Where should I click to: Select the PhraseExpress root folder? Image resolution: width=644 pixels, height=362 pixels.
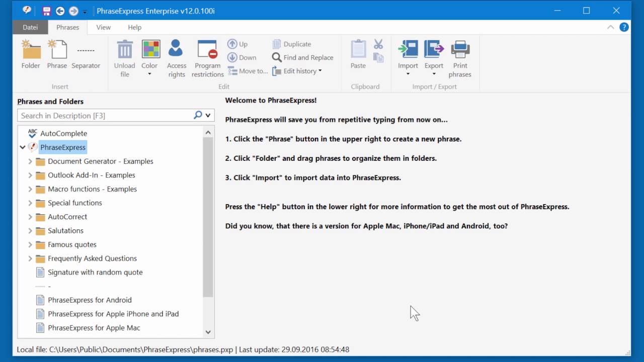[63, 147]
